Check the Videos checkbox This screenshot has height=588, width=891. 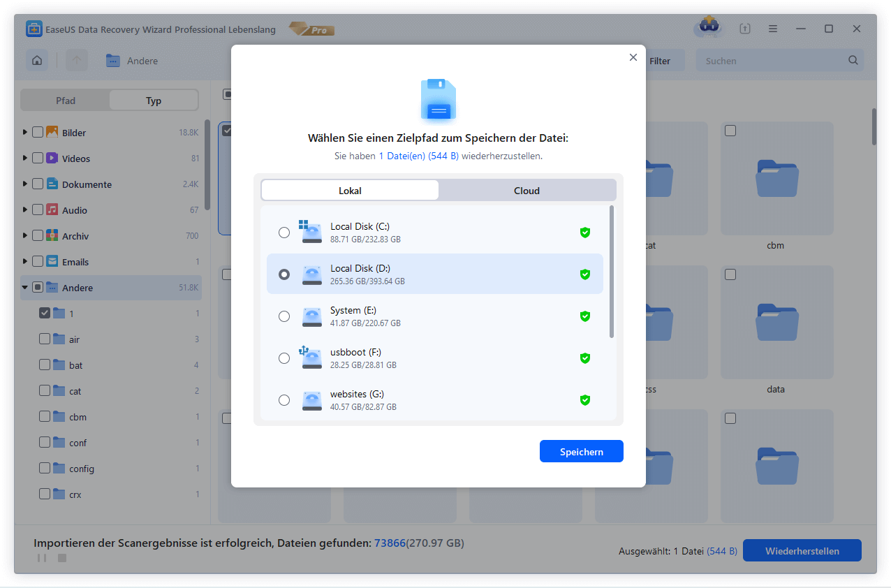(x=38, y=159)
